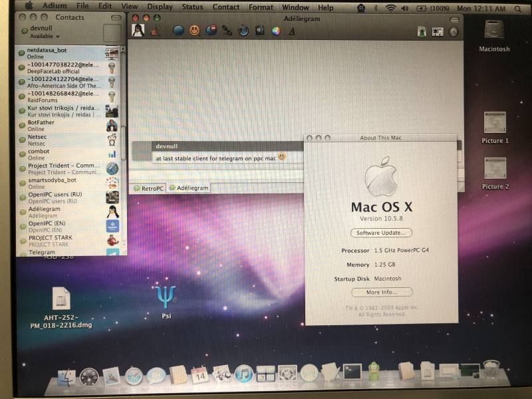Click the Software Update... button
This screenshot has width=532, height=399.
[x=381, y=233]
